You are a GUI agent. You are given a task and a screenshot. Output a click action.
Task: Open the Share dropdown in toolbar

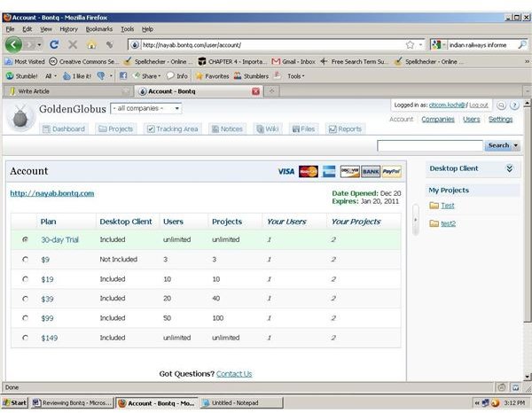point(147,76)
